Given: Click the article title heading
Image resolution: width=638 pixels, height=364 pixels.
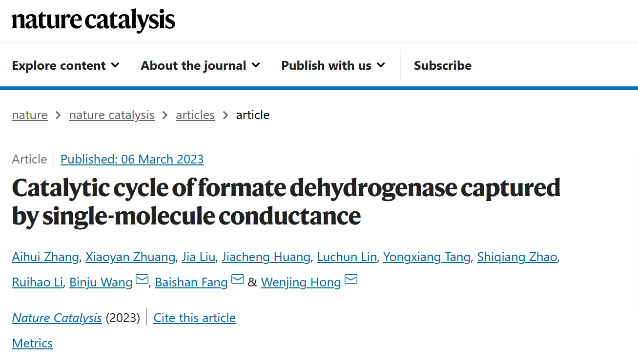Looking at the screenshot, I should point(286,201).
